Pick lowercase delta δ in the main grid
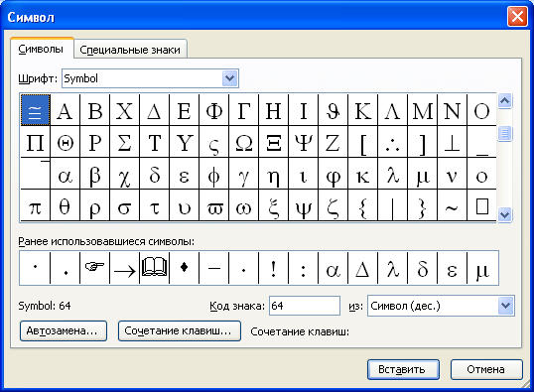 tap(154, 174)
